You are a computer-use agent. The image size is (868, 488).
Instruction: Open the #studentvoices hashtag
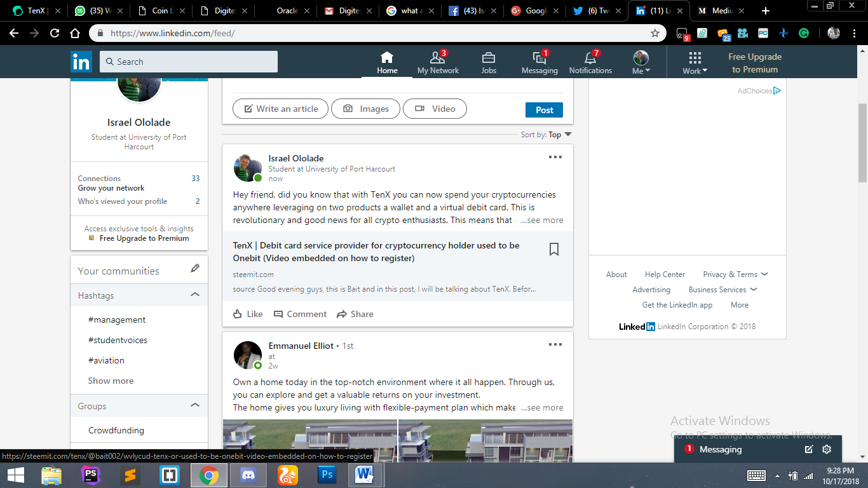coord(118,340)
